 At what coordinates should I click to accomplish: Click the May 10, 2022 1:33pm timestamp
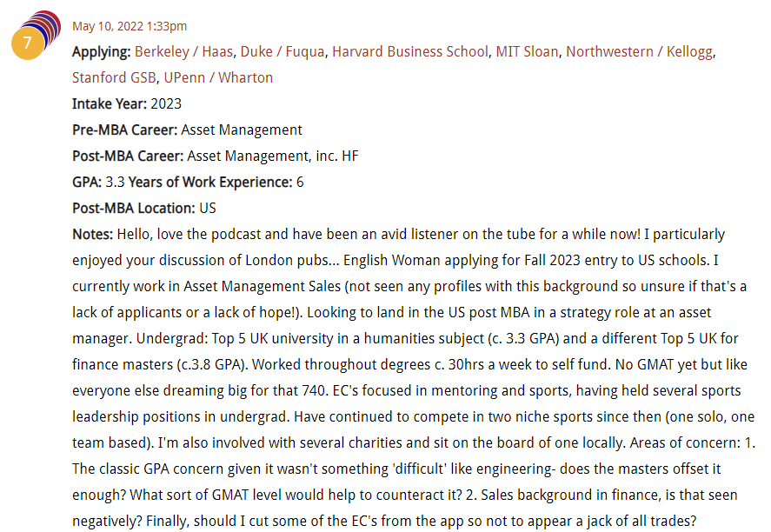click(x=129, y=26)
